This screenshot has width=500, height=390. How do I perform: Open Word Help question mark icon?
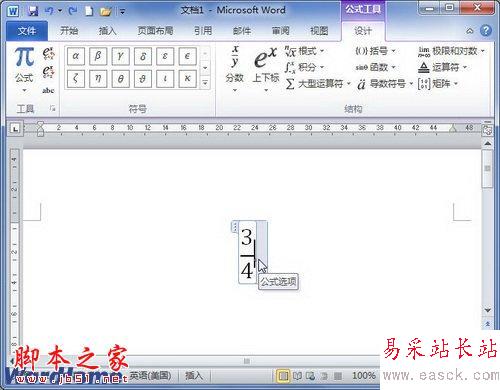click(x=486, y=31)
